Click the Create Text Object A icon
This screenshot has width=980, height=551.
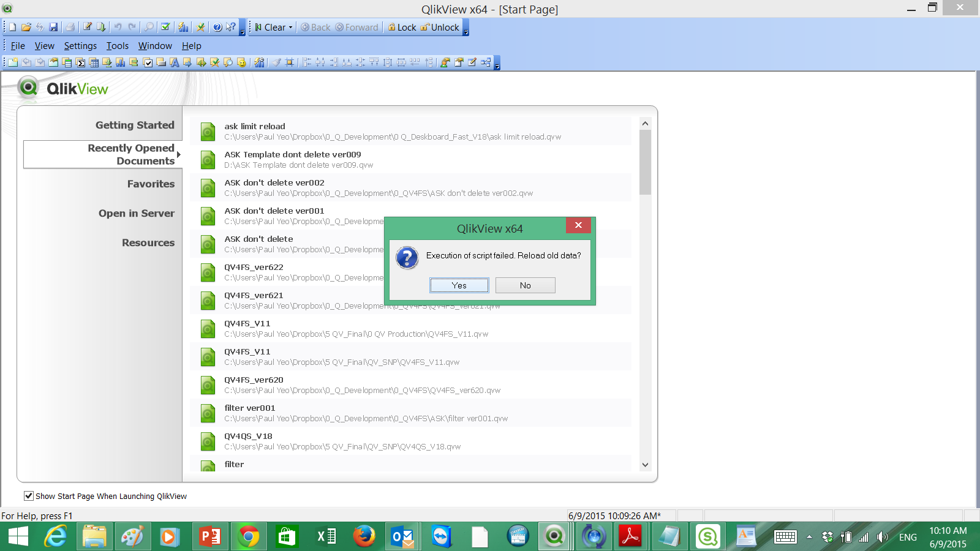click(x=174, y=62)
